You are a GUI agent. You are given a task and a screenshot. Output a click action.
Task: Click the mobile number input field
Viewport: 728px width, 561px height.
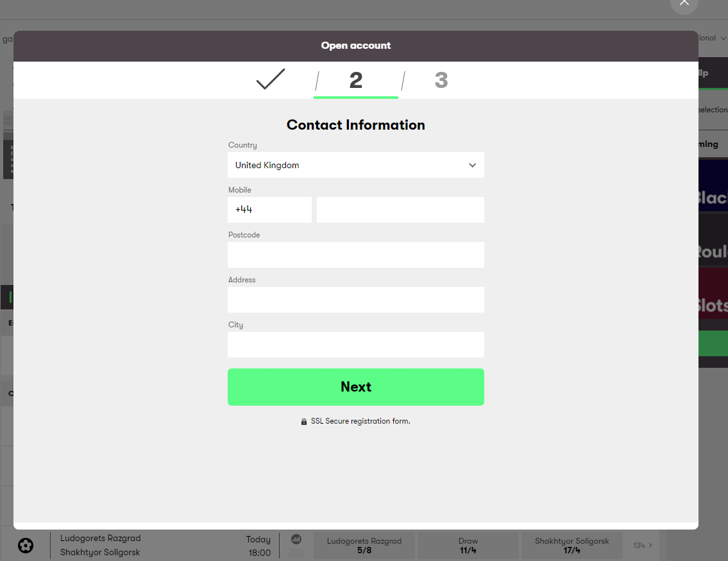400,210
